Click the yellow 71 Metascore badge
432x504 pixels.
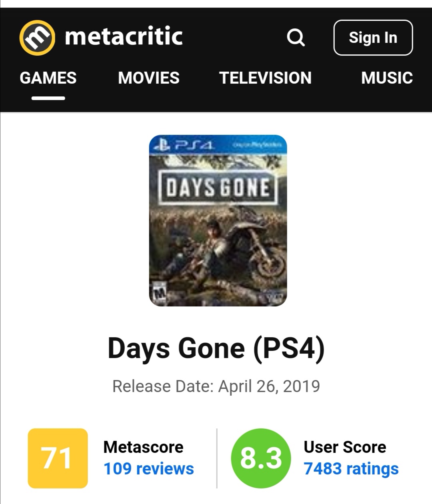[x=58, y=458]
